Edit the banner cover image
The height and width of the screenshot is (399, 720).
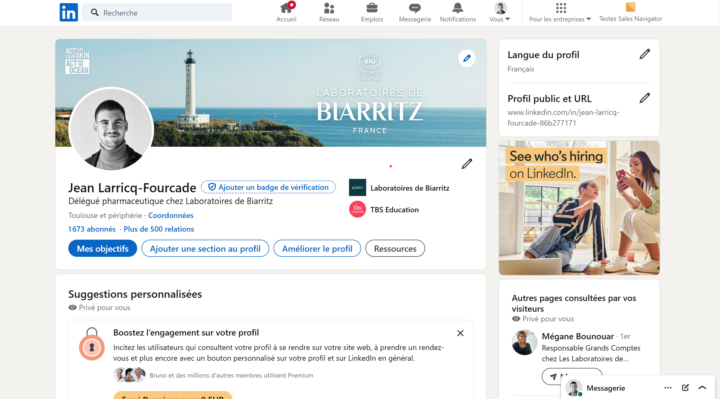pyautogui.click(x=467, y=58)
